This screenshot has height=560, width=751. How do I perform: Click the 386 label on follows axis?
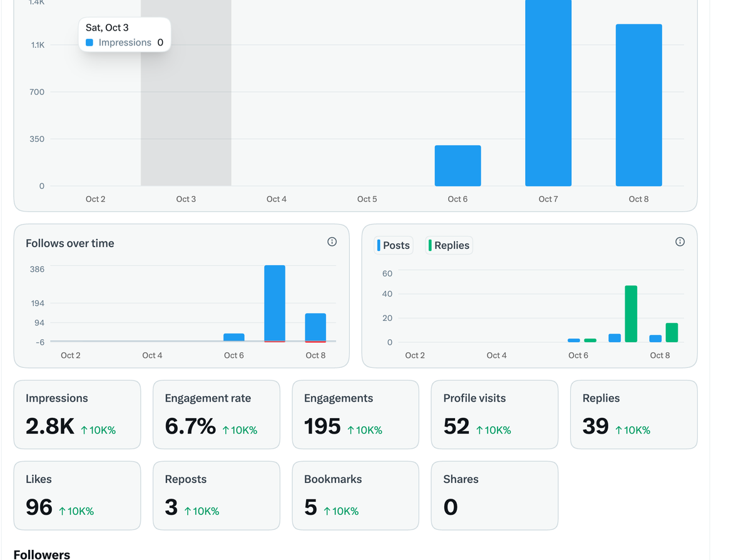pos(38,269)
